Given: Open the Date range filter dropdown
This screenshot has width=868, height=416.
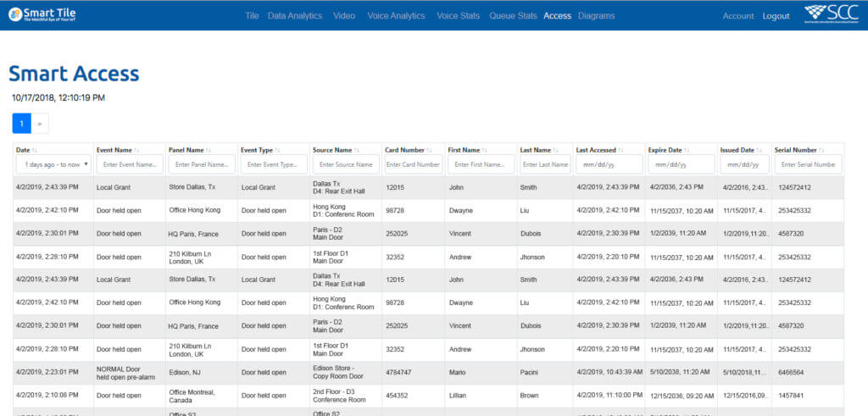Looking at the screenshot, I should coord(53,164).
